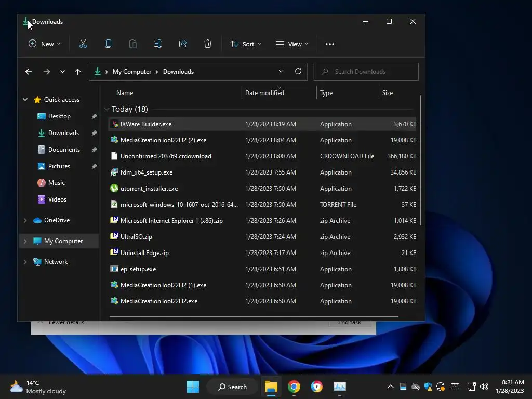The height and width of the screenshot is (399, 532).
Task: Click the ep_setup.exe file icon
Action: 114,269
